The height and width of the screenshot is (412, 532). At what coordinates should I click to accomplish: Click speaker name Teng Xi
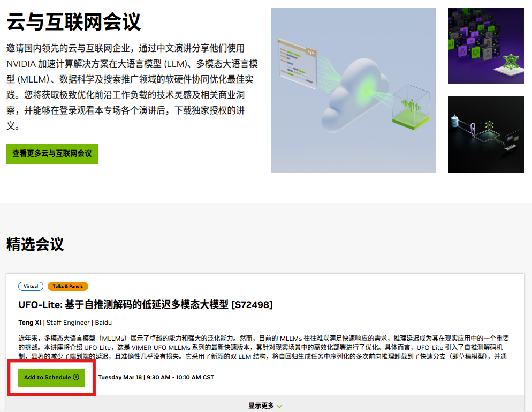[30, 323]
